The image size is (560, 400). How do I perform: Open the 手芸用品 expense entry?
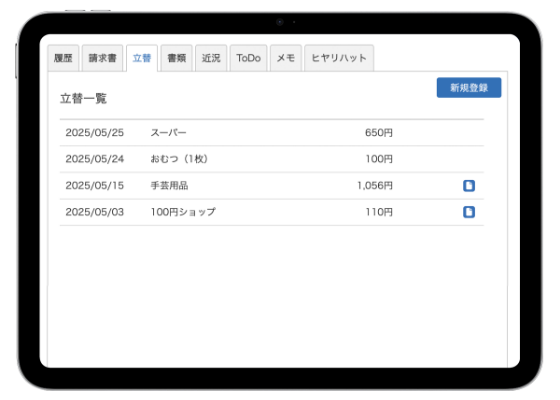[x=272, y=186]
